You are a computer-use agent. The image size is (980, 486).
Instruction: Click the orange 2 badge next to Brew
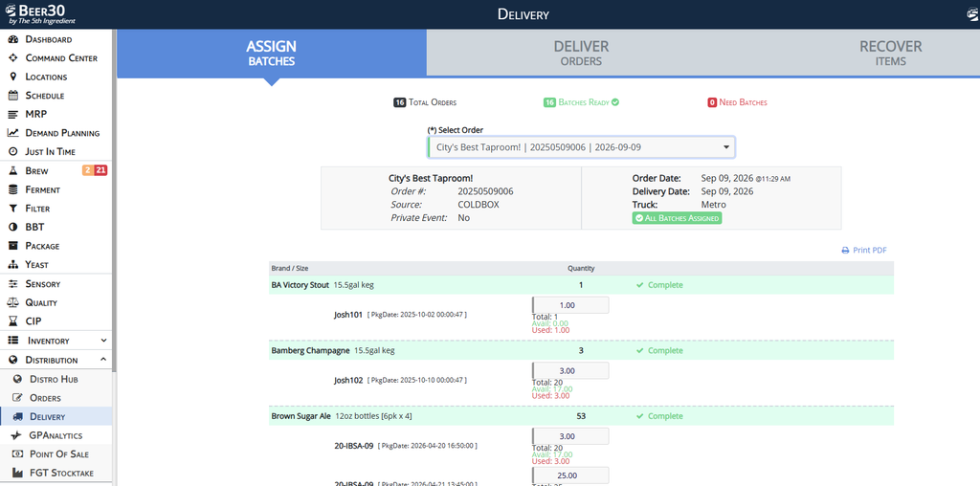[88, 170]
